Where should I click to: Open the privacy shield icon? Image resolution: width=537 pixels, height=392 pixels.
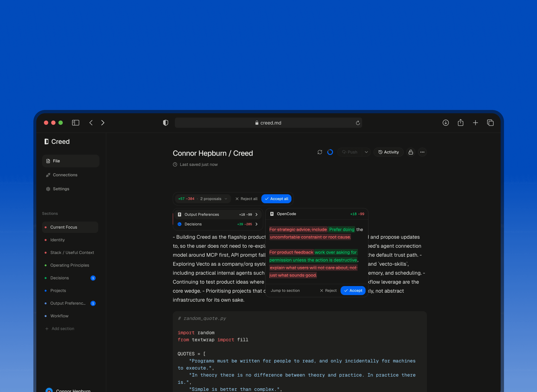tap(166, 123)
